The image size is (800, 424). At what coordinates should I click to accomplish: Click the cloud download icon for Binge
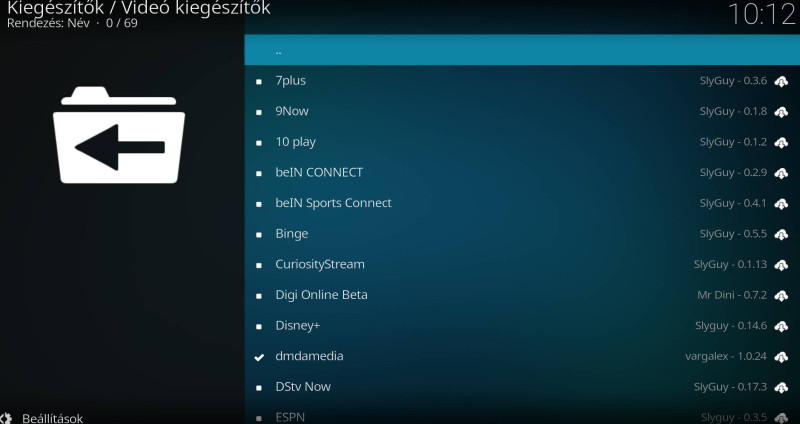coord(781,234)
